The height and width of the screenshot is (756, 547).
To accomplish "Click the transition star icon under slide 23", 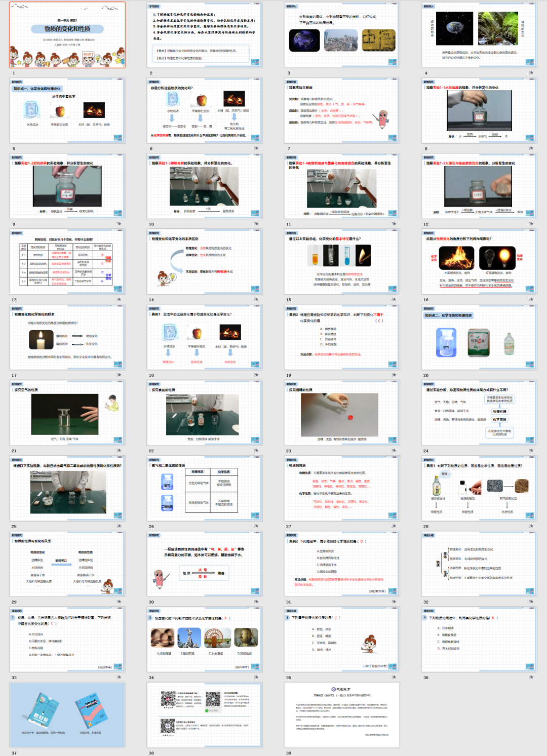I will pos(394,451).
